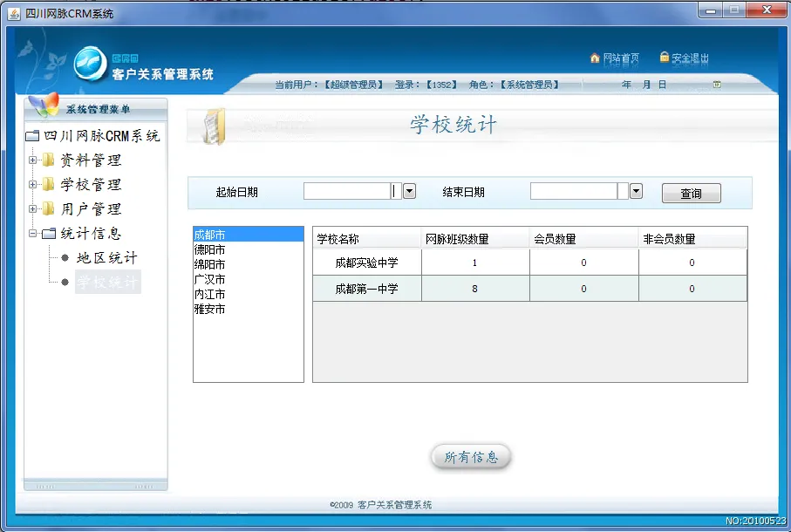791x532 pixels.
Task: Click the 学校管理 folder icon
Action: click(x=48, y=185)
